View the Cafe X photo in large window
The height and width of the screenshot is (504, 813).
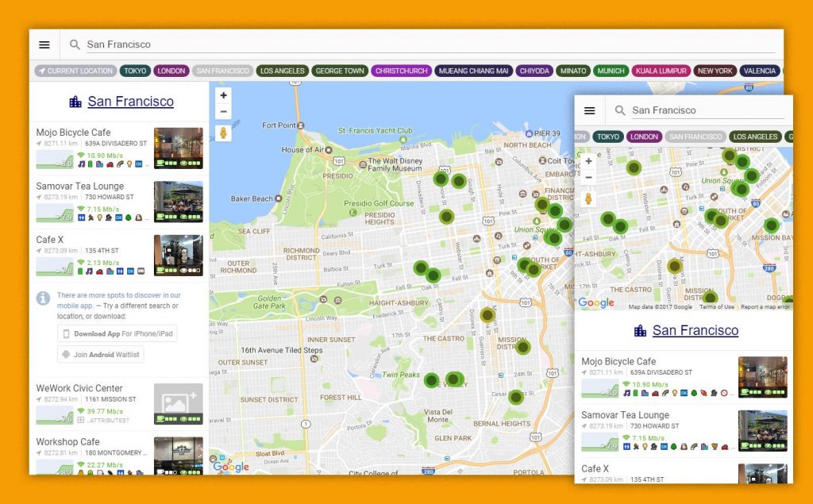pos(179,255)
